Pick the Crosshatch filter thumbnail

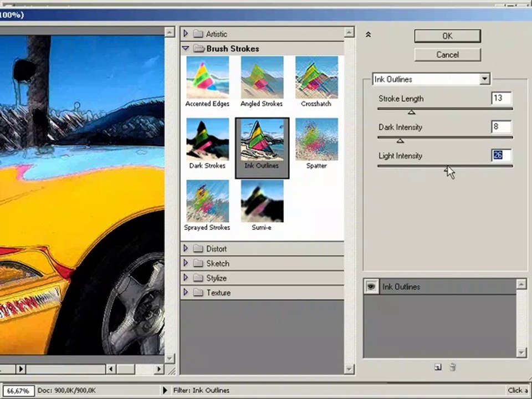(x=316, y=78)
